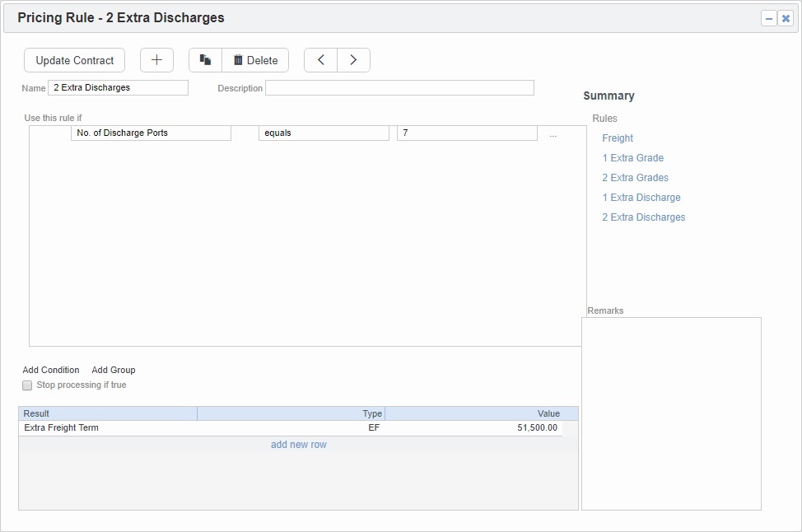Open the ellipsis menu beside condition value
The image size is (802, 532).
(553, 133)
